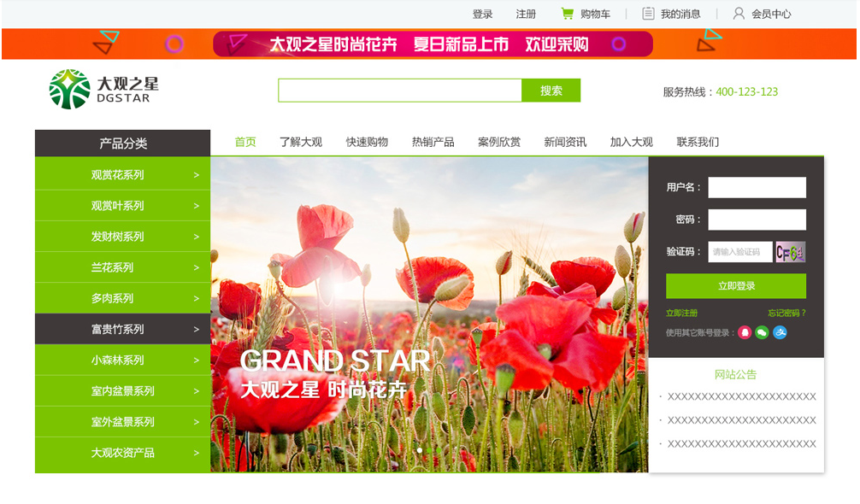Expand the 观赏花系列 category chevron

(x=197, y=174)
